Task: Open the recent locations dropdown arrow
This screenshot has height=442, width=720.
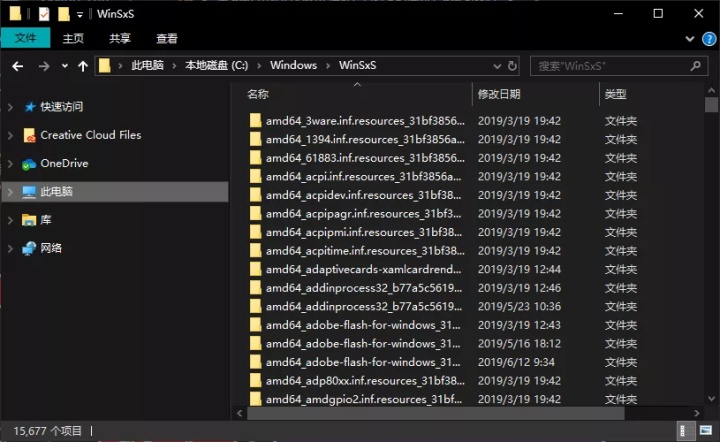Action: pyautogui.click(x=65, y=66)
